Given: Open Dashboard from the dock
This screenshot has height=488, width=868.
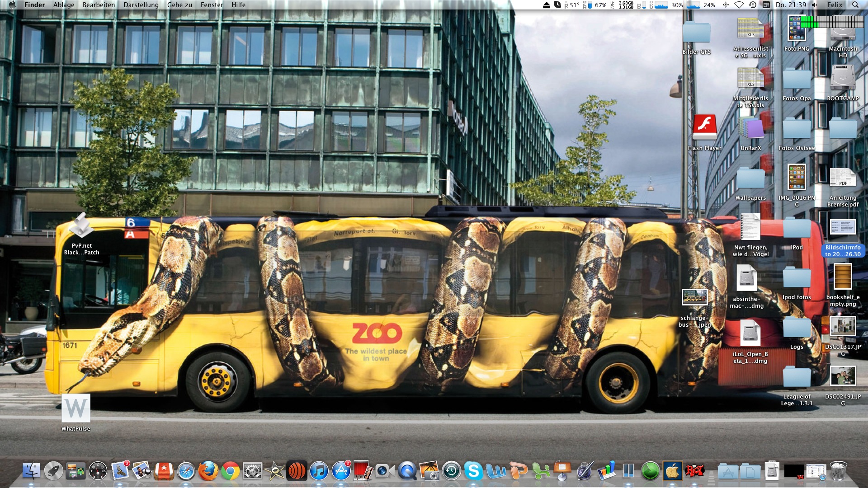Looking at the screenshot, I should click(x=98, y=471).
